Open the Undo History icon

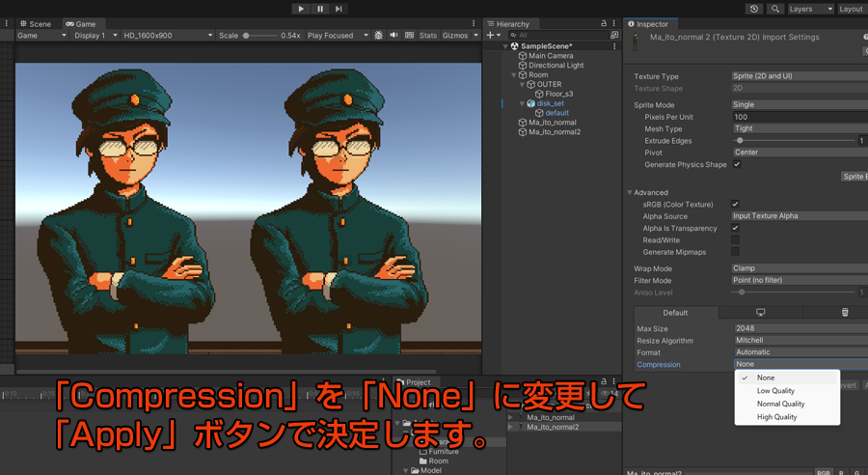(754, 9)
